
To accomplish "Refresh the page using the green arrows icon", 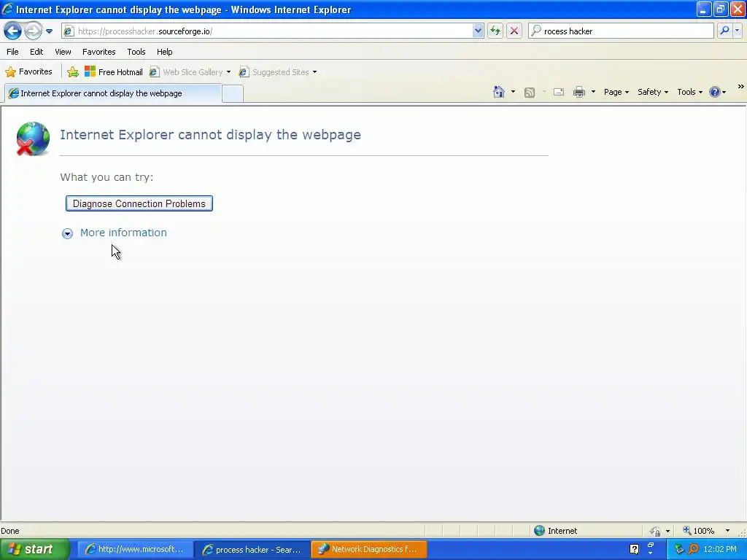I will pyautogui.click(x=495, y=31).
